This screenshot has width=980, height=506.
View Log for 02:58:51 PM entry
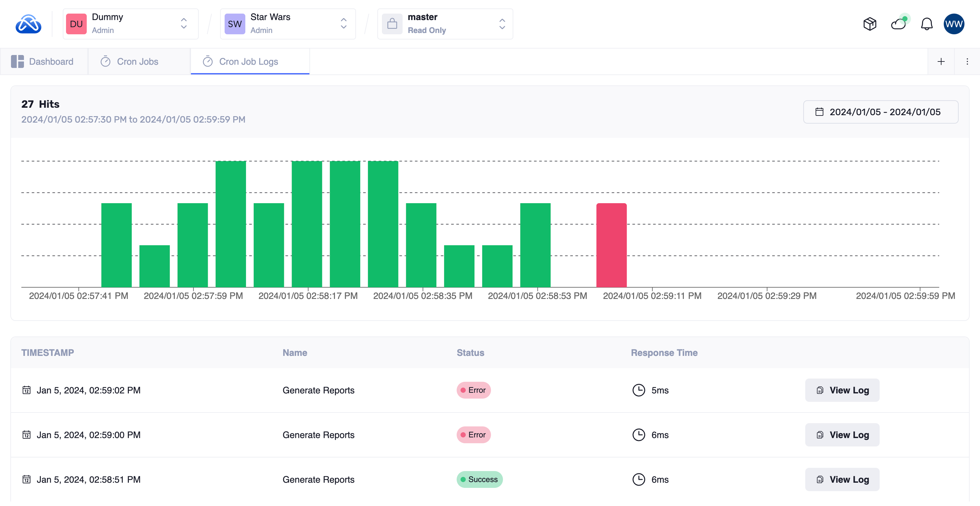(842, 479)
